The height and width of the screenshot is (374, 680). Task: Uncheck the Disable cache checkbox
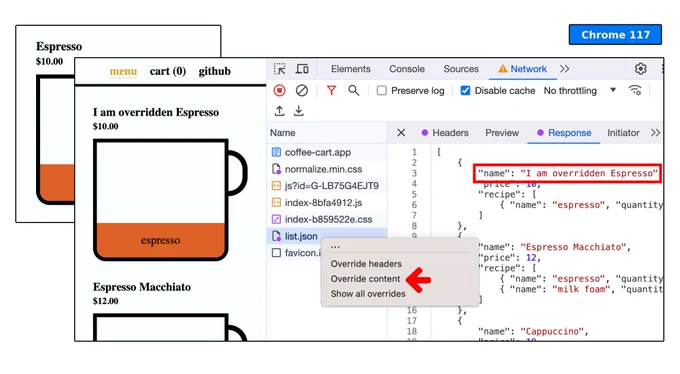pos(465,91)
